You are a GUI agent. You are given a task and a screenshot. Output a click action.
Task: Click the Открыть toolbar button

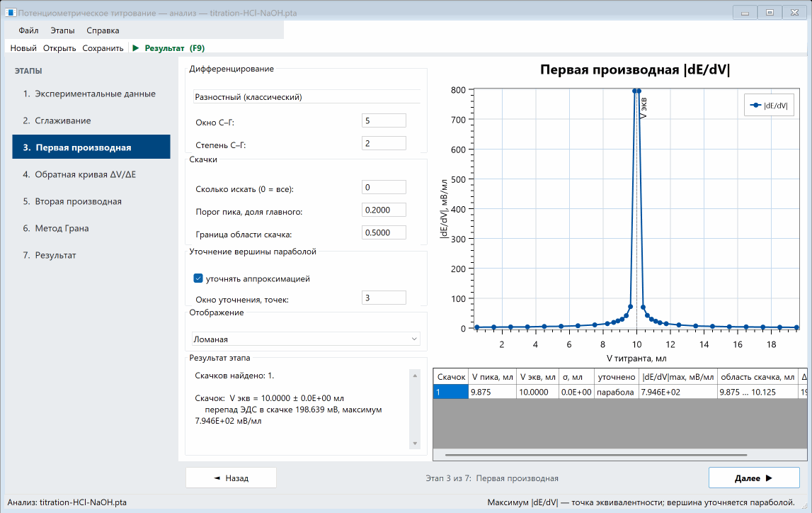click(59, 48)
